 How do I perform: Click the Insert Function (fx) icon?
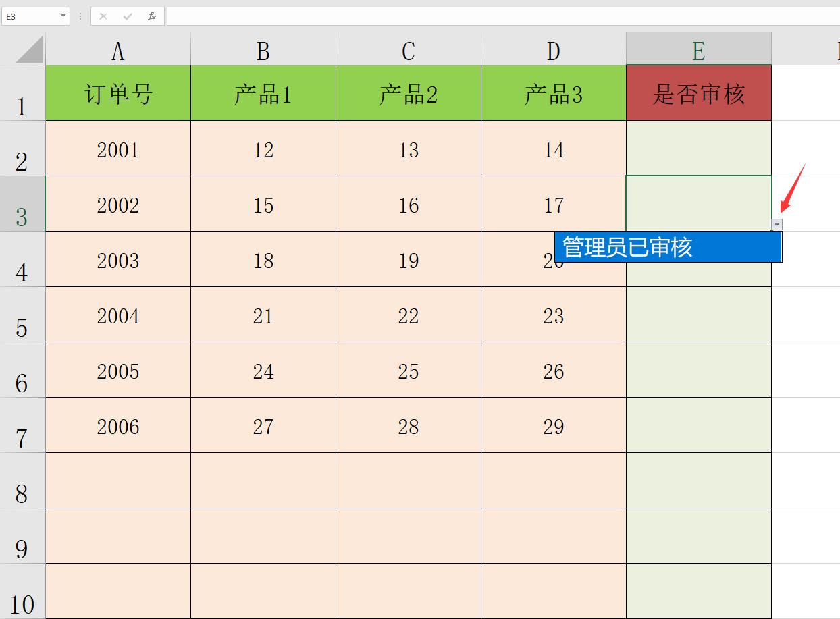point(151,16)
